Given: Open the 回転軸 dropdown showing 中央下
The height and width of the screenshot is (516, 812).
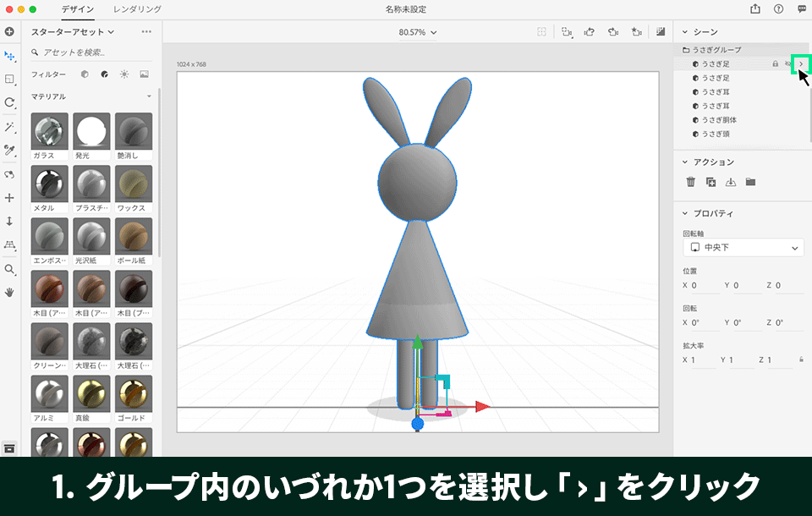Looking at the screenshot, I should 743,247.
